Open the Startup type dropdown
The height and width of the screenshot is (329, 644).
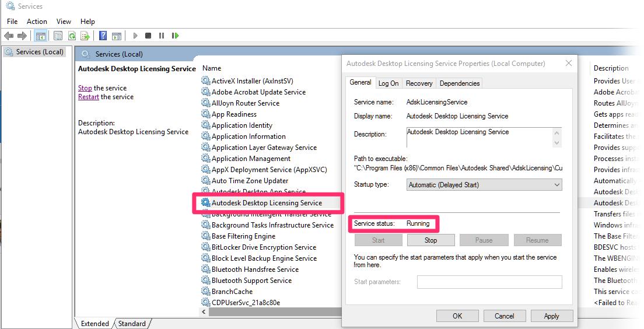click(x=484, y=185)
